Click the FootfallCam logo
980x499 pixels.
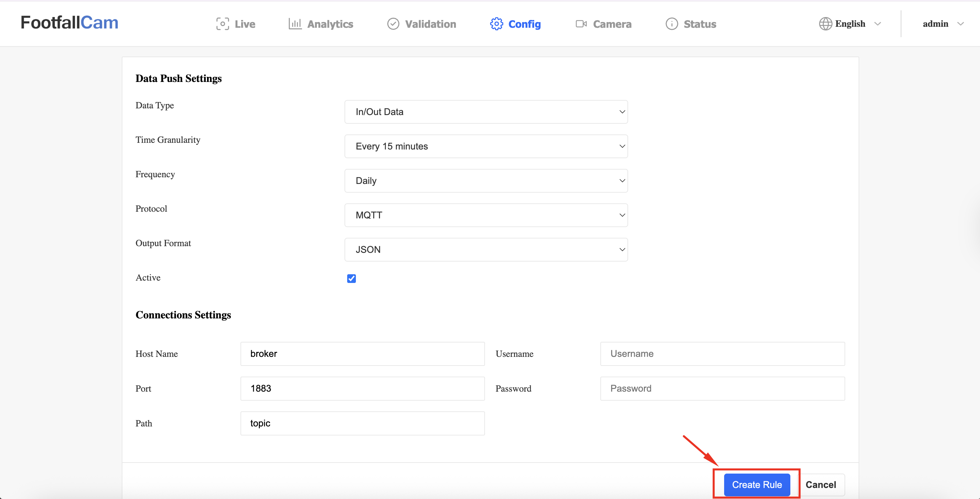[x=70, y=23]
